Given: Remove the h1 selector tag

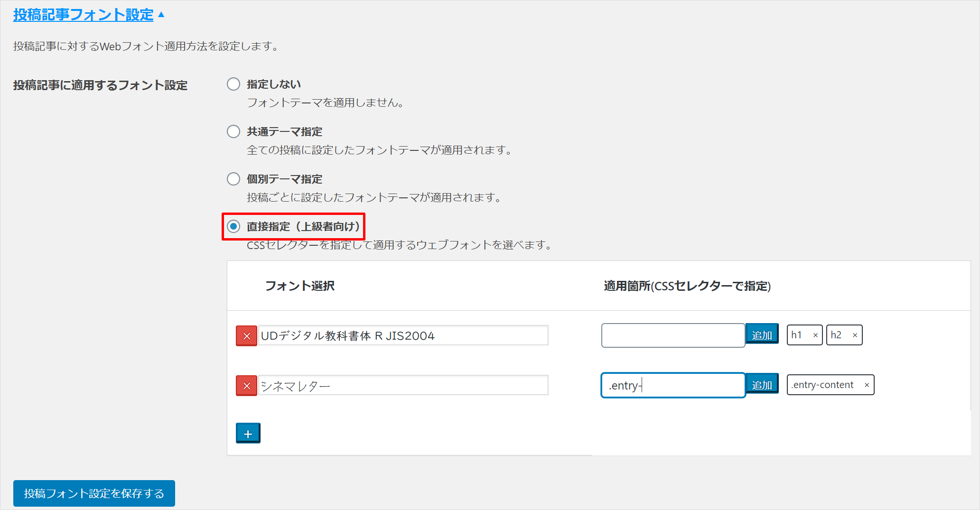Looking at the screenshot, I should (815, 335).
